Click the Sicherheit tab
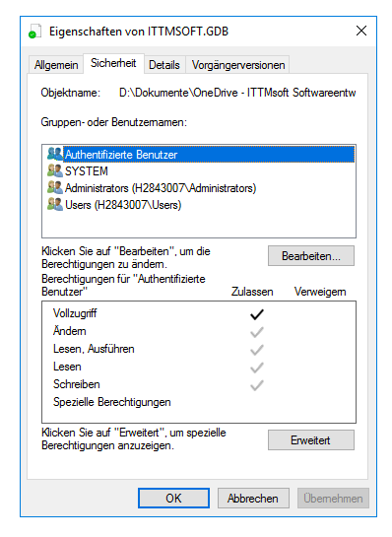The image size is (392, 537). 113,63
